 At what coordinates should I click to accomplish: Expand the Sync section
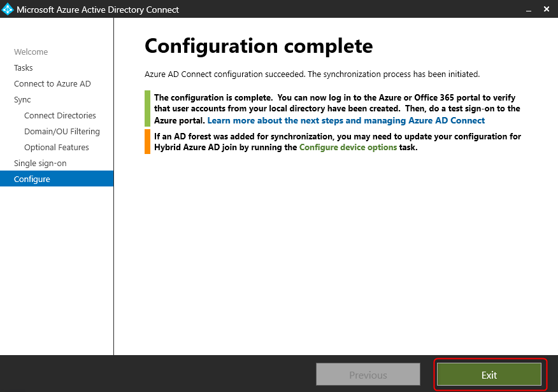click(22, 99)
